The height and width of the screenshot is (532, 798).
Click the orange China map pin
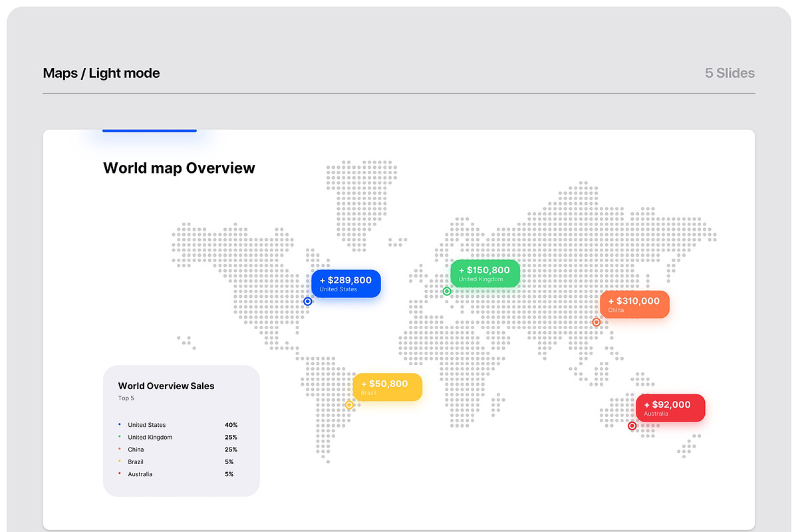(597, 323)
